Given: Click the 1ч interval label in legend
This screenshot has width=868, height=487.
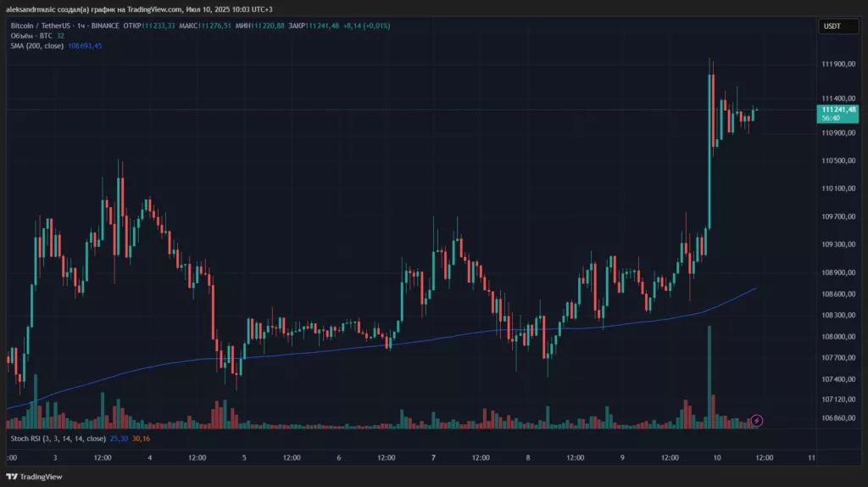Looking at the screenshot, I should [x=81, y=25].
